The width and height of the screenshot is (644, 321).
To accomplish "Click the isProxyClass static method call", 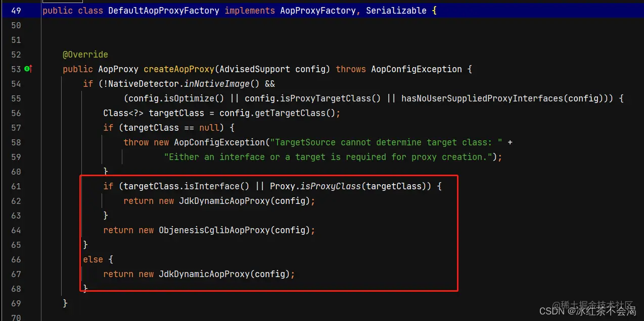I will coord(331,186).
